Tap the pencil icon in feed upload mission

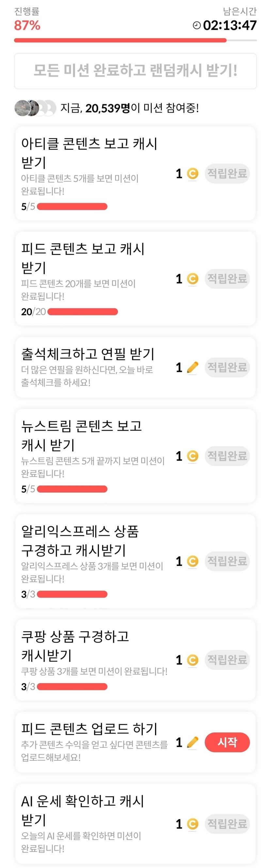[192, 742]
